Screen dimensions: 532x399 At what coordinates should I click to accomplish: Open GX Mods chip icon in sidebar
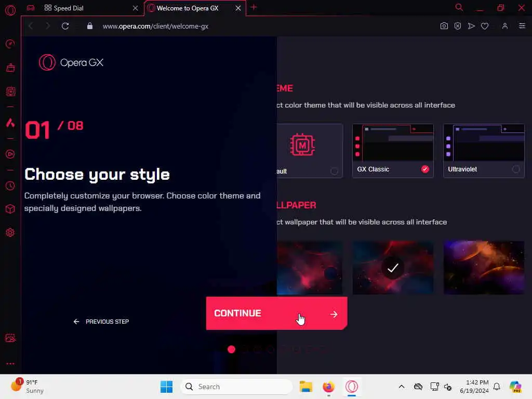pyautogui.click(x=10, y=91)
